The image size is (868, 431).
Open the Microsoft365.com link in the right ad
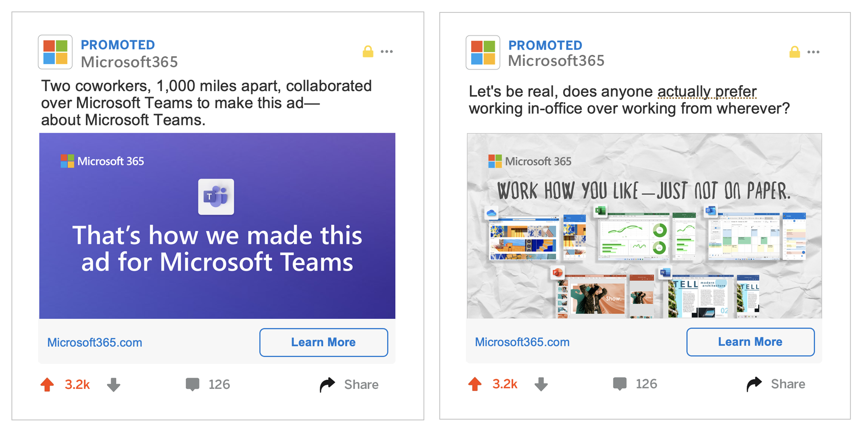click(x=522, y=342)
